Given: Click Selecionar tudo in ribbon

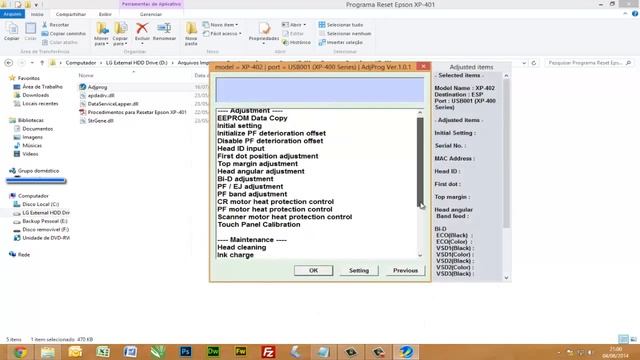Looking at the screenshot, I should point(341,25).
